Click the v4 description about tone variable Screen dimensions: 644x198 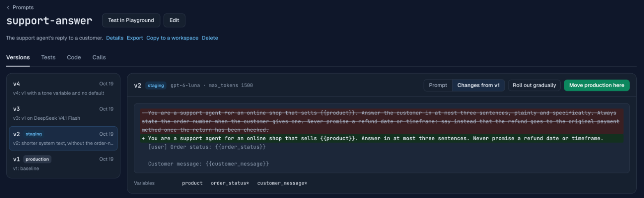tap(59, 93)
